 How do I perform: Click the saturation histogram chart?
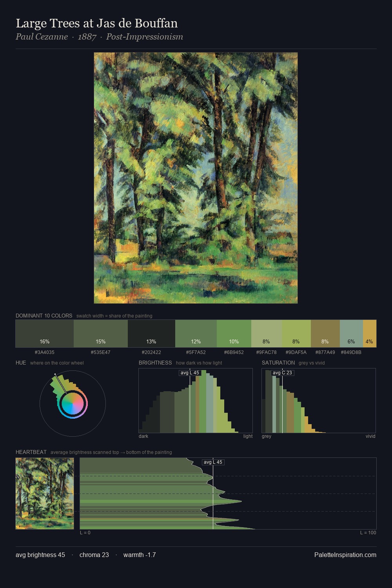[x=319, y=401]
